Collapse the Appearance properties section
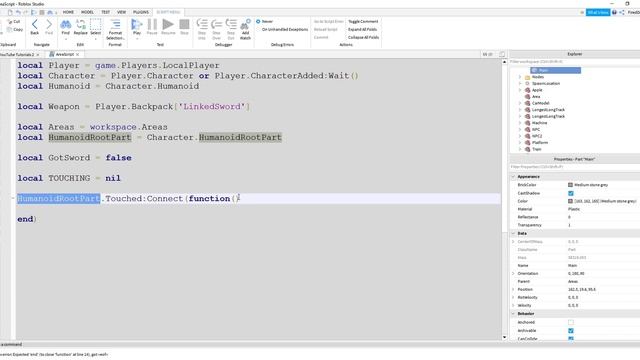Screen dimensions: 640x360 513,177
